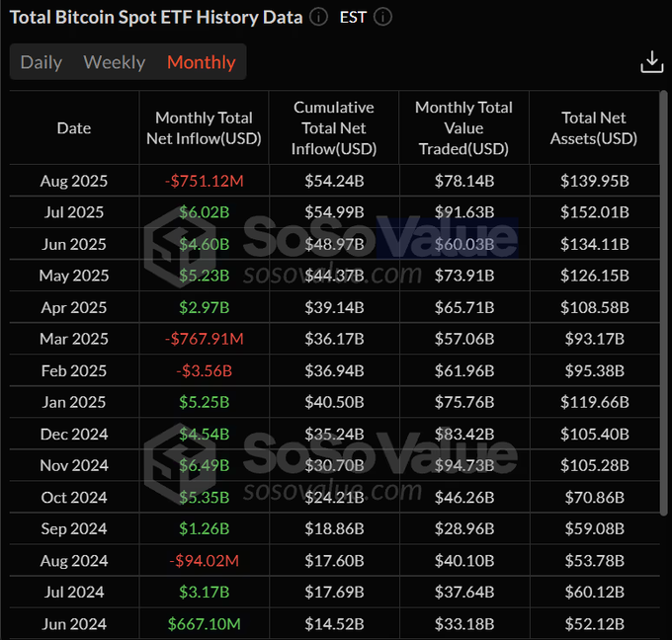Click the EST timezone label
The width and height of the screenshot is (672, 640).
point(353,18)
